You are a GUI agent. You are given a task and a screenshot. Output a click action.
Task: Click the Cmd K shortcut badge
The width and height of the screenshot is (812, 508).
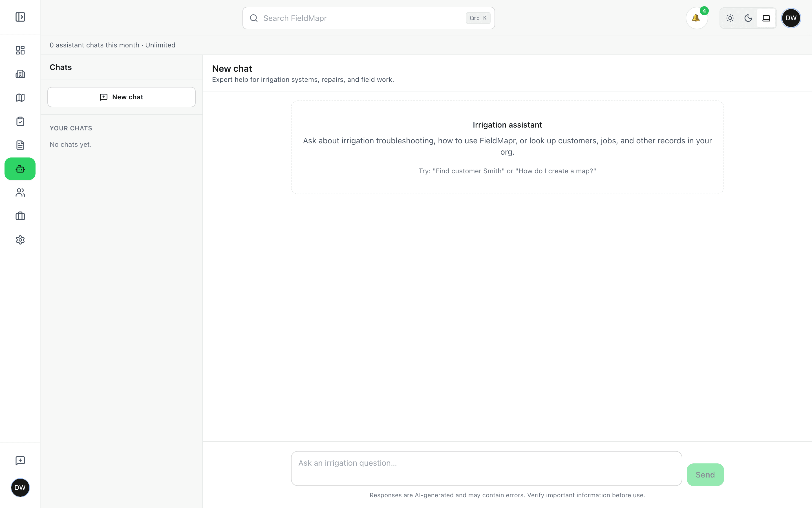click(478, 18)
